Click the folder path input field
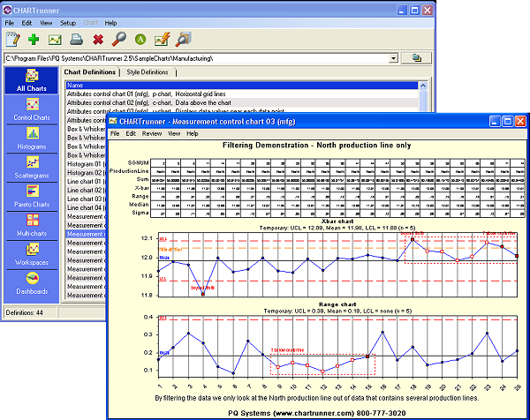 point(197,58)
